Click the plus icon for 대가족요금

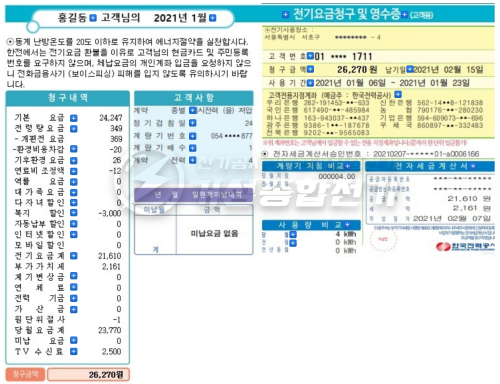coord(74,192)
